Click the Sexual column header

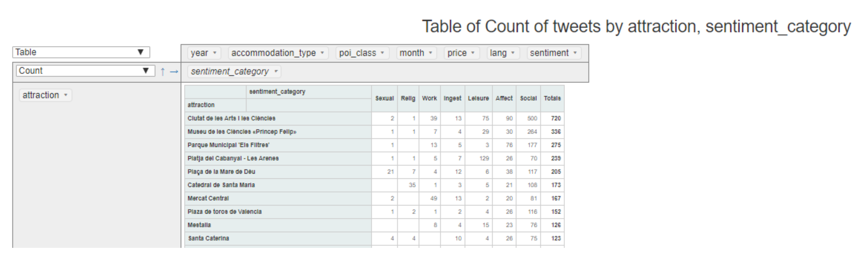pyautogui.click(x=384, y=98)
